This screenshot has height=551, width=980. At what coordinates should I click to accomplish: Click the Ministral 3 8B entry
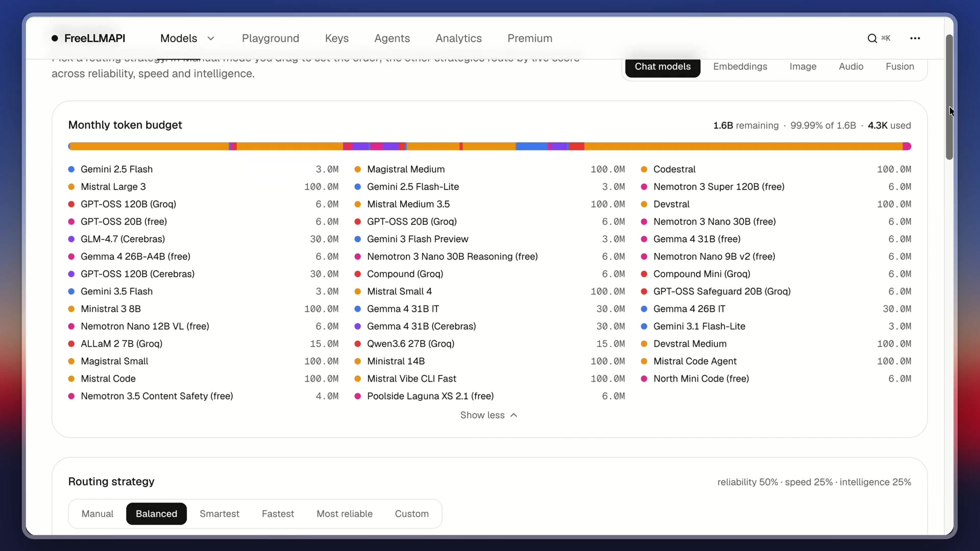tap(203, 309)
